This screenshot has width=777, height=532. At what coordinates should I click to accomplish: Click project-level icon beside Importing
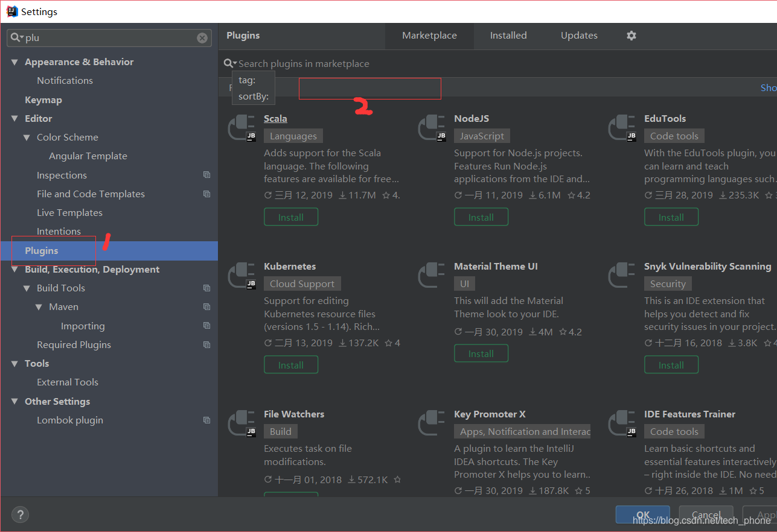coord(207,326)
